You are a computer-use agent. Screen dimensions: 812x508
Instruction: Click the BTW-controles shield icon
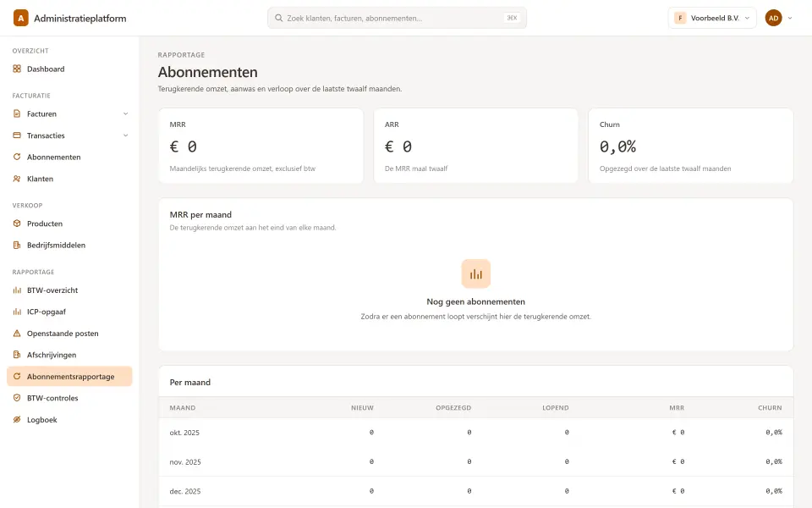(x=17, y=398)
